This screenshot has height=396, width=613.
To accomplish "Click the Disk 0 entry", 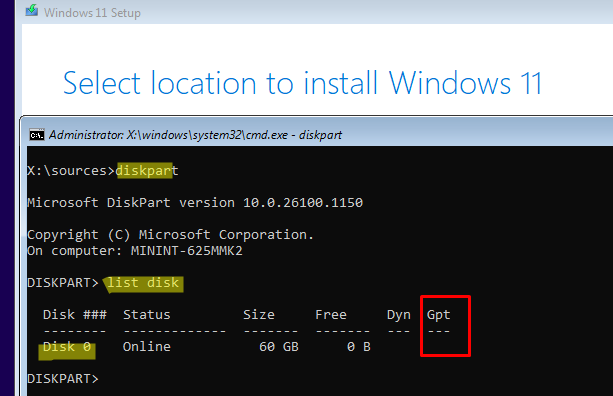I will (67, 347).
